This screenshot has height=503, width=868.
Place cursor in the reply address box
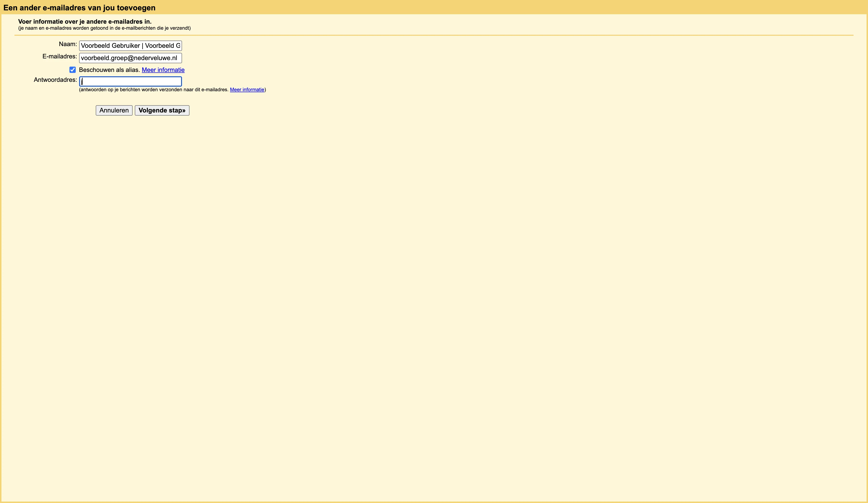tap(130, 81)
